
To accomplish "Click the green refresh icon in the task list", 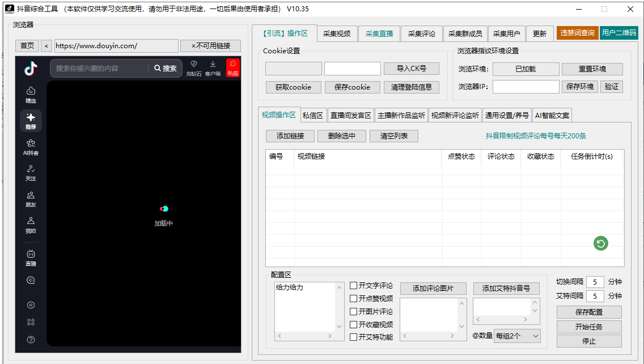I will pos(601,243).
